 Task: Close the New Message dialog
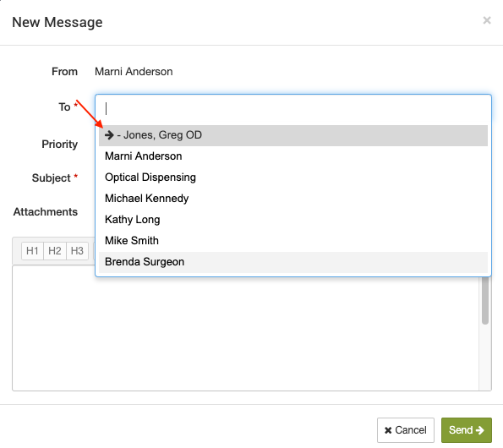[x=487, y=20]
